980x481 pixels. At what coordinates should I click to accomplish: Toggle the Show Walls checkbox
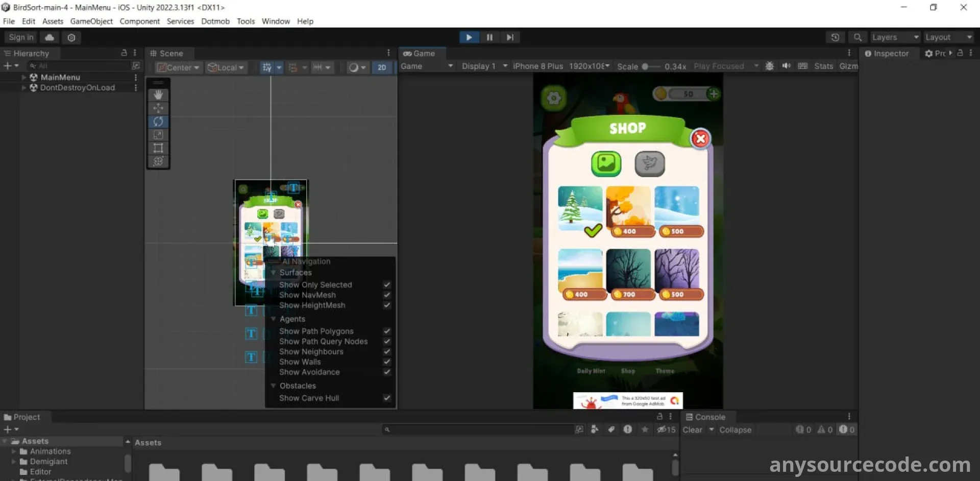[x=387, y=362]
